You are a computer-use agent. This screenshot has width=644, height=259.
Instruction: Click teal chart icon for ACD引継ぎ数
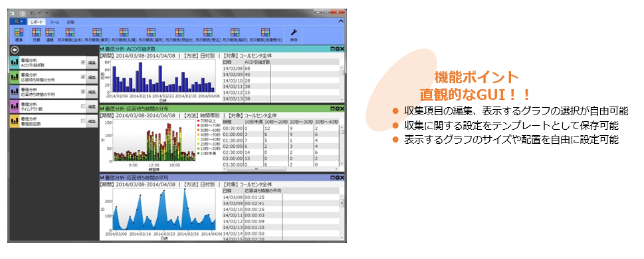15,63
